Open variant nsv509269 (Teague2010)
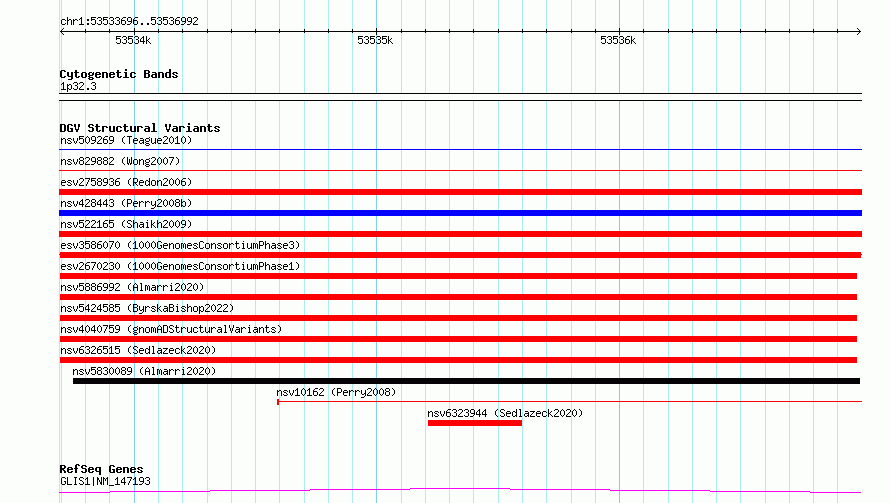This screenshot has height=503, width=890. click(126, 140)
